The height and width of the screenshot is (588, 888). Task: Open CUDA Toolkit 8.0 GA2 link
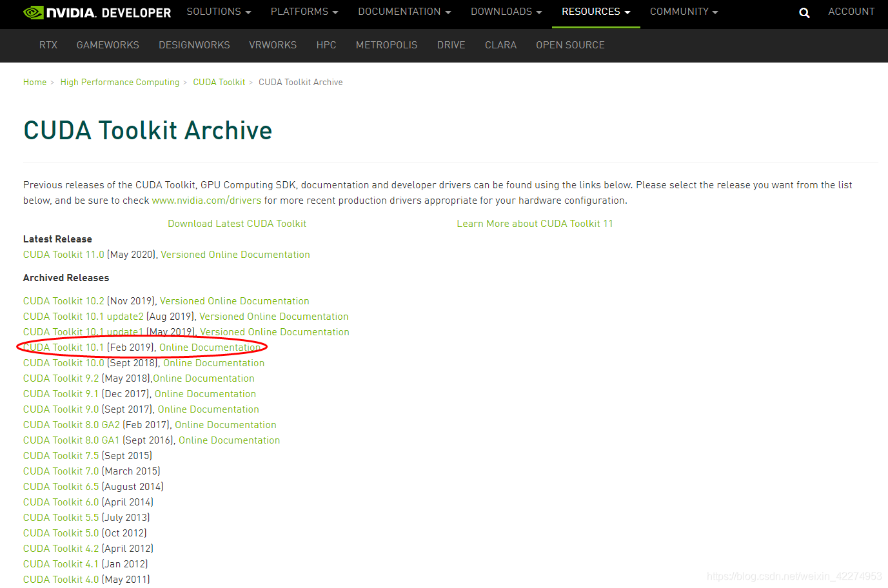click(x=72, y=425)
